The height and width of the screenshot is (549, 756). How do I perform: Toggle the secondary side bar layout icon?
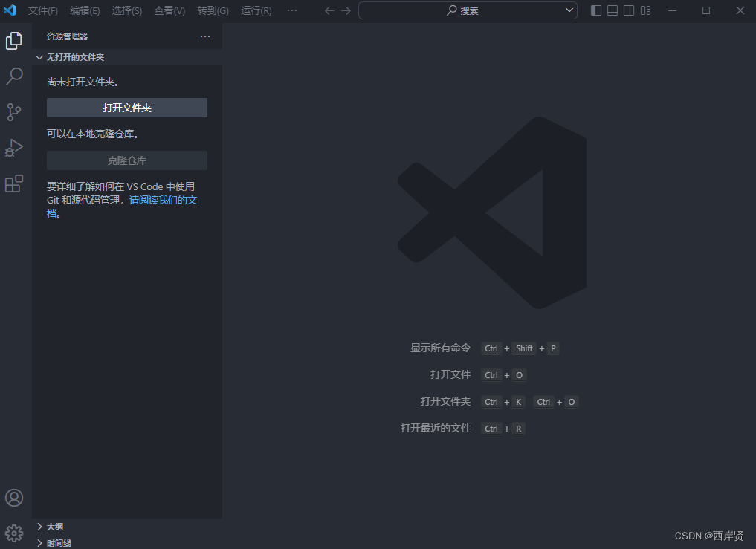(629, 10)
